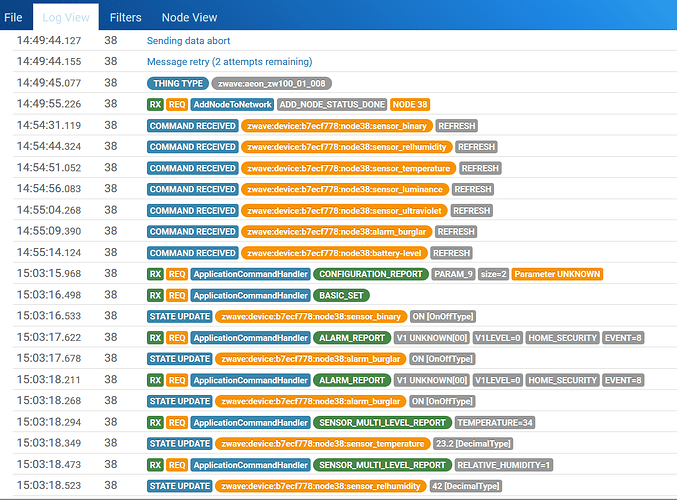Click the THING TYPE badge
This screenshot has height=500, width=677.
[x=178, y=83]
